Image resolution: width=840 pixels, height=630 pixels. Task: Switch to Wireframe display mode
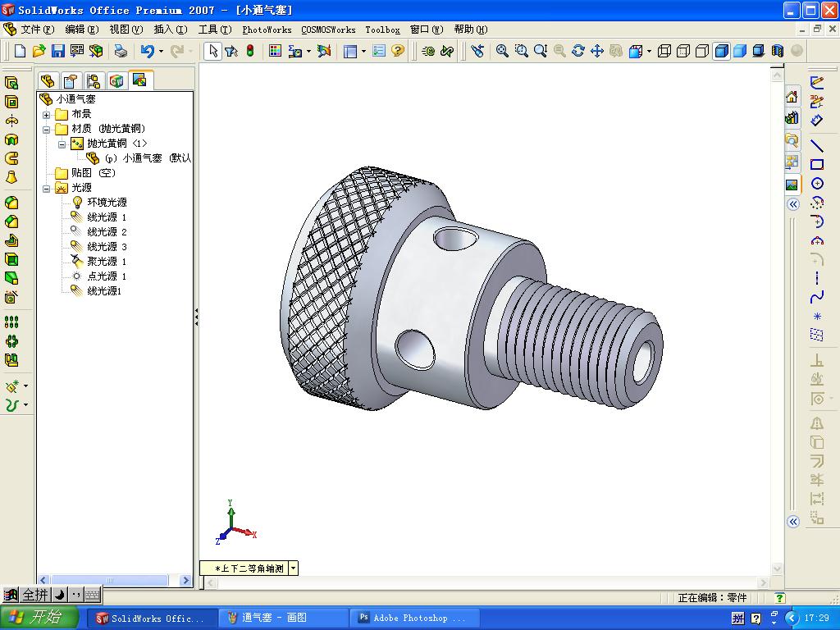(x=664, y=51)
